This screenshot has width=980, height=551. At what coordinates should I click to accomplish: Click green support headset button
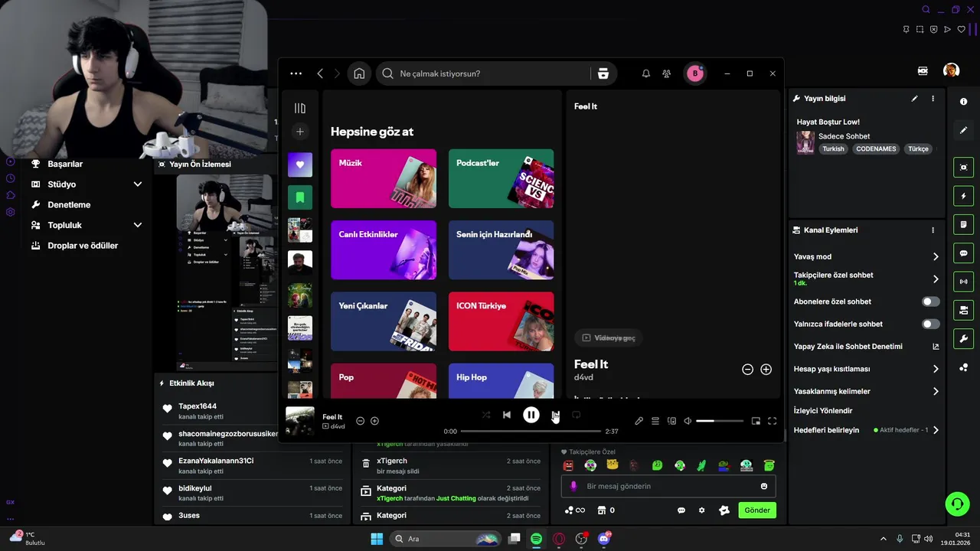click(x=957, y=504)
